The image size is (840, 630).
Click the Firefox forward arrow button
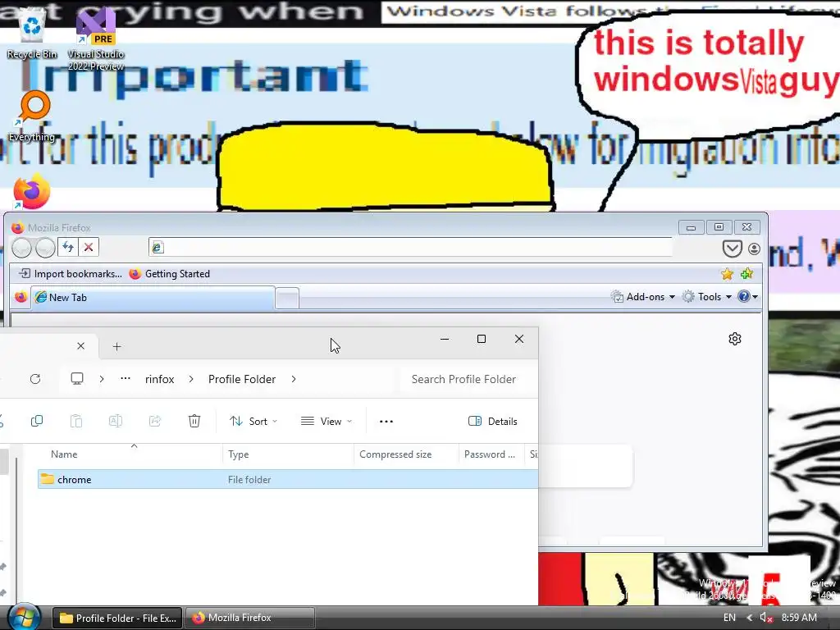pyautogui.click(x=46, y=248)
